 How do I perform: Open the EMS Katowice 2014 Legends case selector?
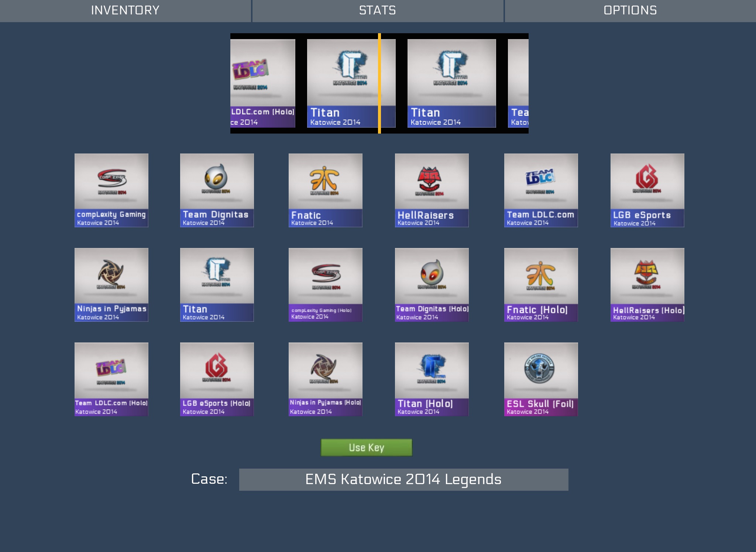[x=403, y=479]
